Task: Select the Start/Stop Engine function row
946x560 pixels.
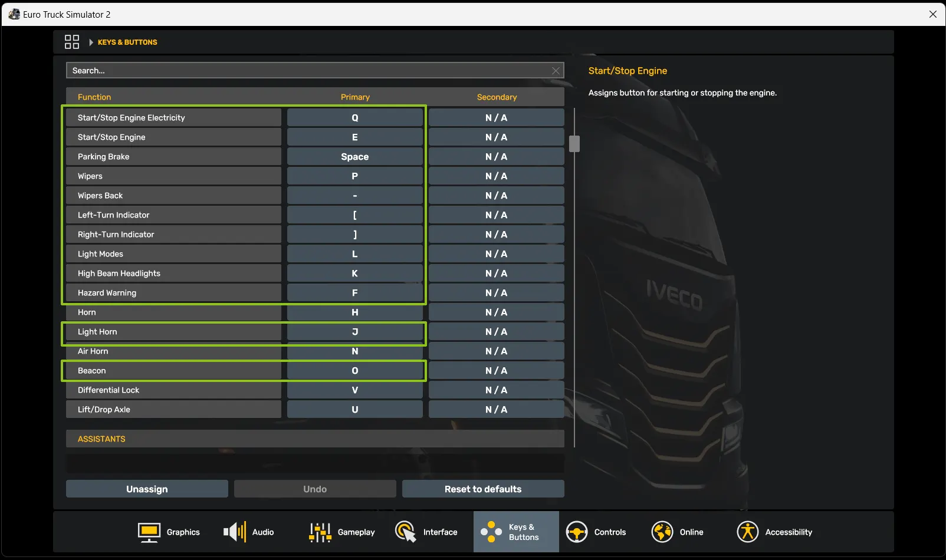Action: click(173, 137)
